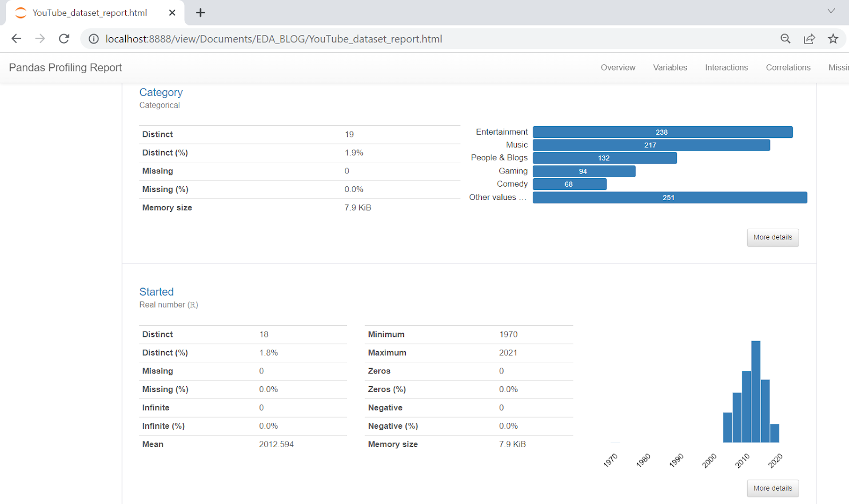Image resolution: width=849 pixels, height=504 pixels.
Task: Expand More details for the Started variable
Action: tap(773, 488)
